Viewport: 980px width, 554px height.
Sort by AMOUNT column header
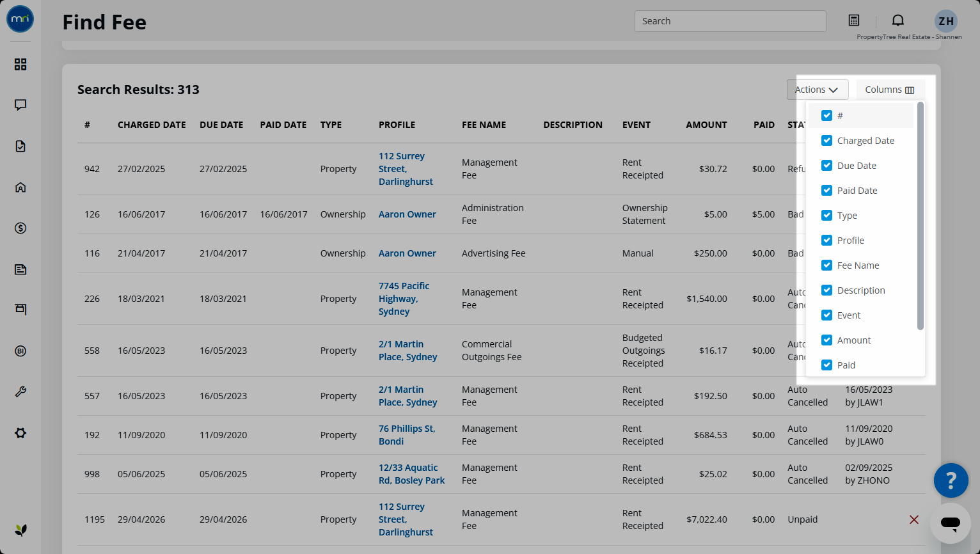point(706,125)
